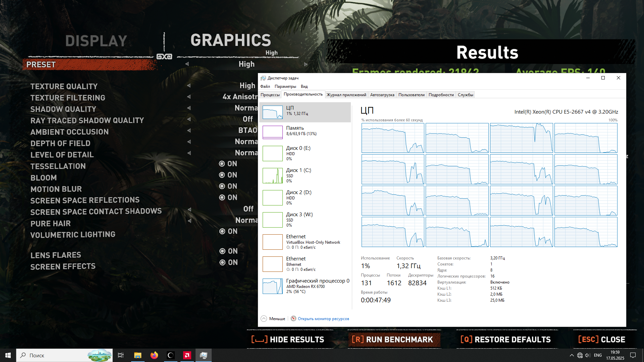Open the resource monitor icon link
The height and width of the screenshot is (362, 644).
coord(293,318)
